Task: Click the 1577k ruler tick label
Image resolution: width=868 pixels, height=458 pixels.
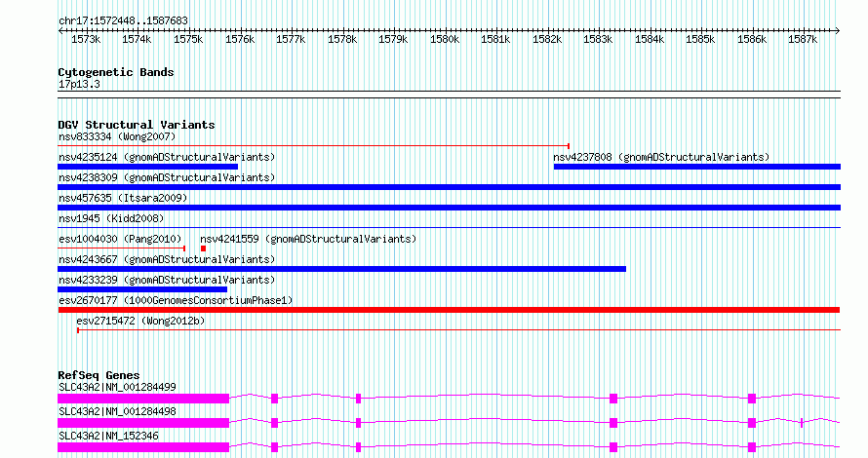Action: click(291, 39)
